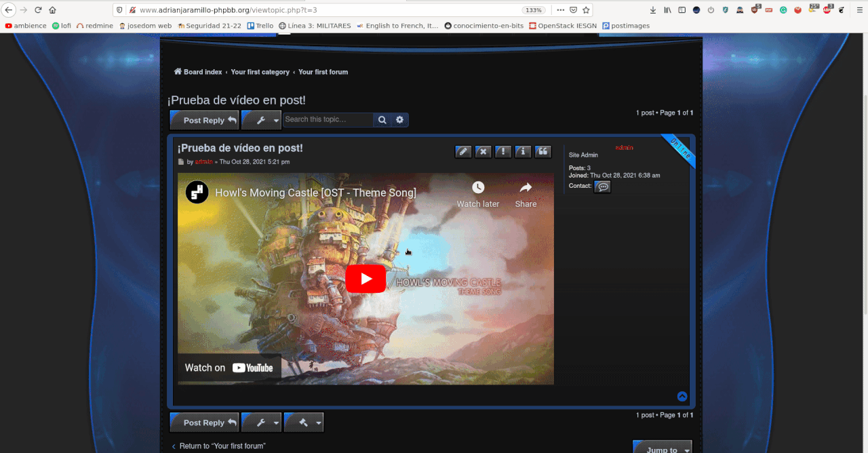Click the Share arrow icon on the video

[526, 188]
